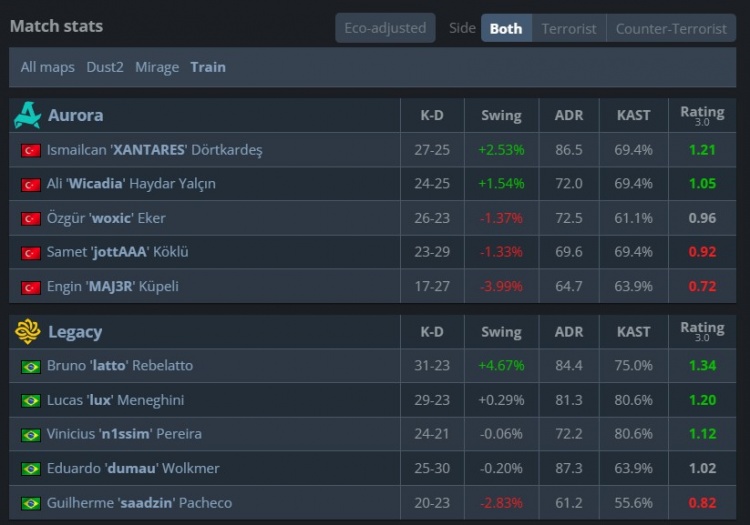Click the flag icon beside MAJ3R

[x=30, y=287]
